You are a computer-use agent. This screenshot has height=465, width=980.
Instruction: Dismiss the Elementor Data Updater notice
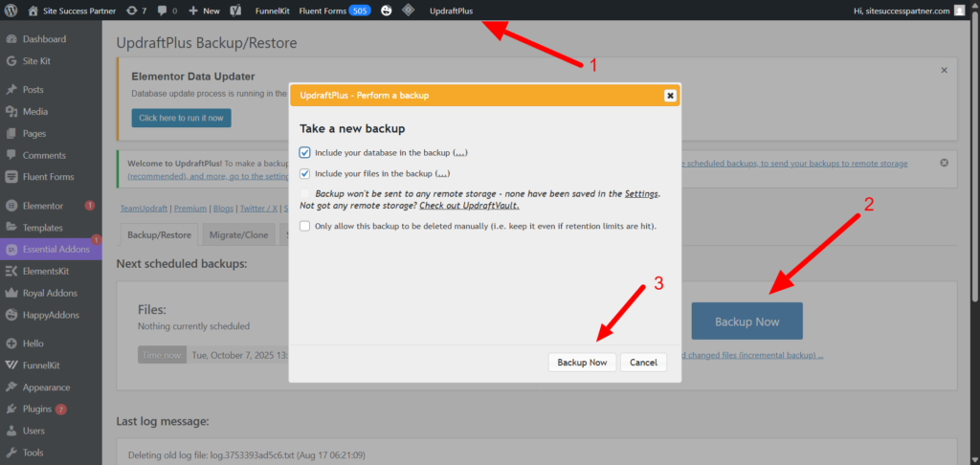(944, 70)
